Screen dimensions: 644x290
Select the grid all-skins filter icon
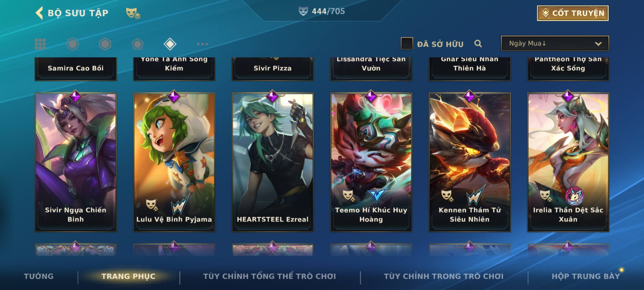point(40,44)
